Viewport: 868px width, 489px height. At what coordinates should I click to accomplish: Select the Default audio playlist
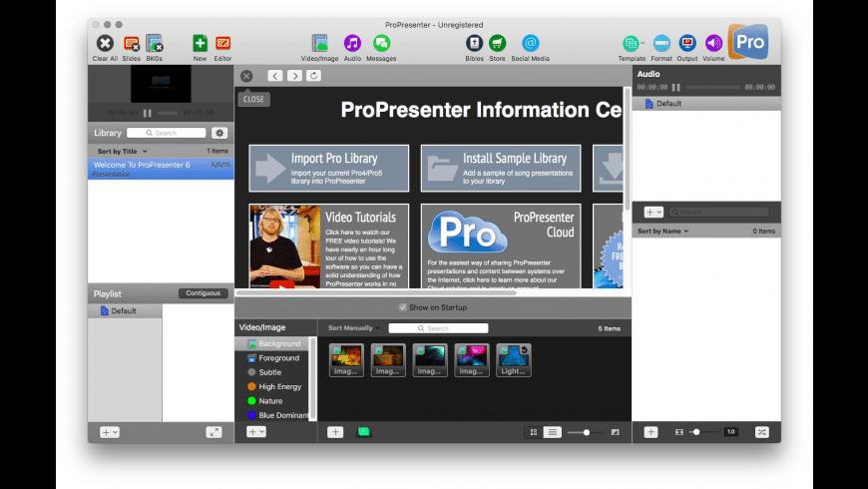tap(706, 104)
